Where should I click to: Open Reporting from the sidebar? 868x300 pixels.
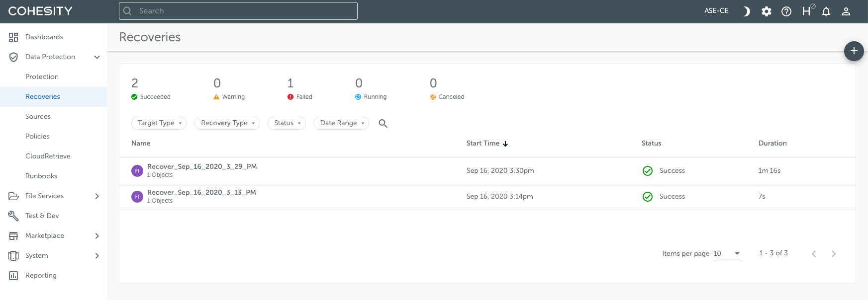pyautogui.click(x=41, y=275)
